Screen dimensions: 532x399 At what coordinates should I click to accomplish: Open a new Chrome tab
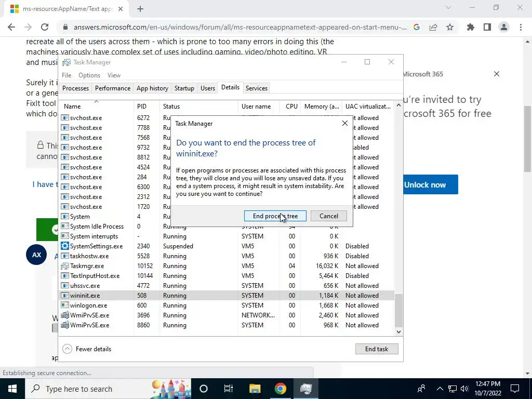pos(140,9)
